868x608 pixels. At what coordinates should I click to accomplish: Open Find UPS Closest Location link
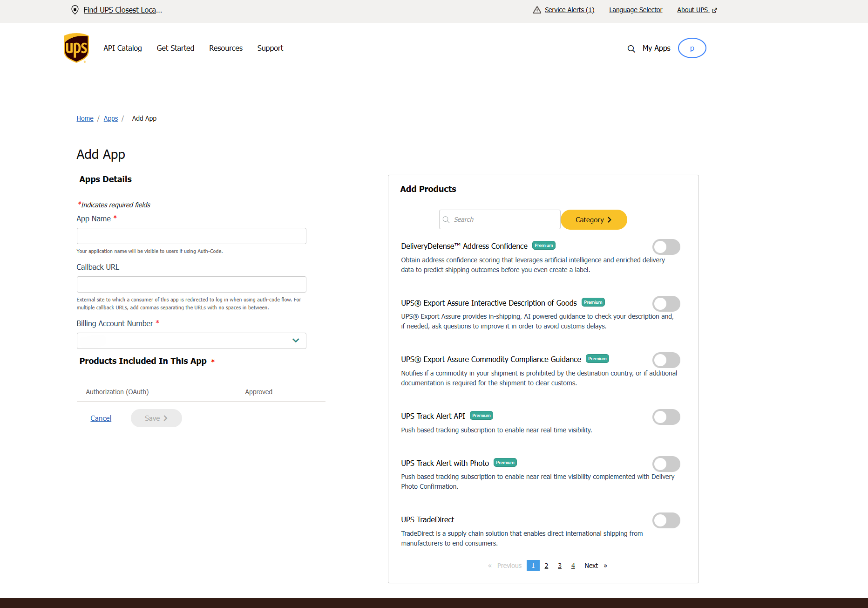coord(123,10)
